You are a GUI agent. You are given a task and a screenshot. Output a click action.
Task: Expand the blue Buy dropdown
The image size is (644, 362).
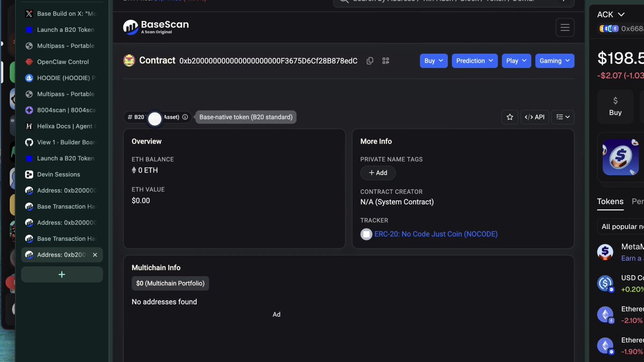click(x=434, y=61)
